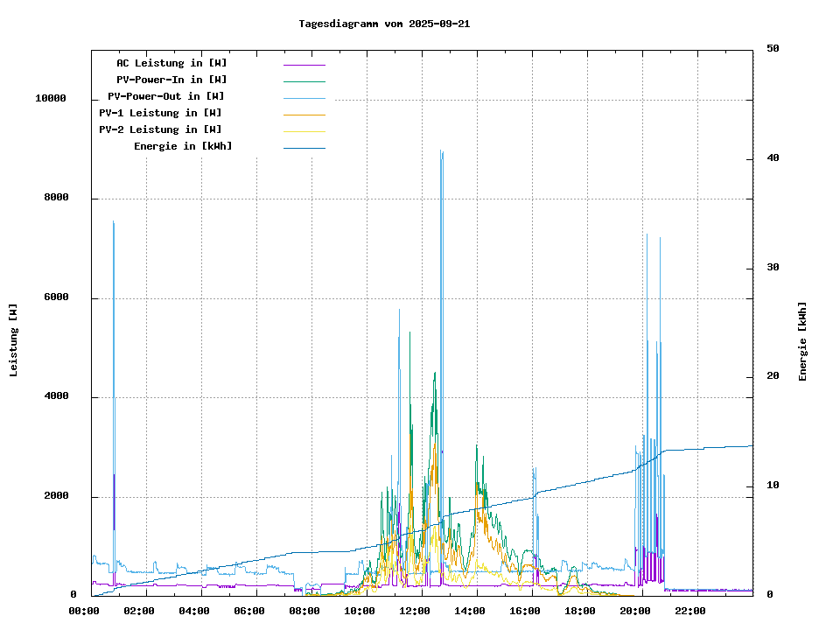Select the AC Leistung in [W] legend label
Screen dimensions: 840x630
[171, 63]
